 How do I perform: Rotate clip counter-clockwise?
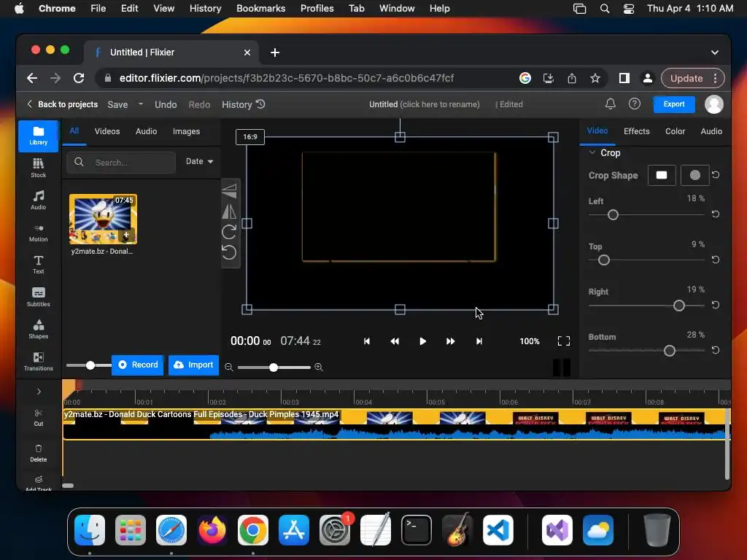tap(229, 252)
